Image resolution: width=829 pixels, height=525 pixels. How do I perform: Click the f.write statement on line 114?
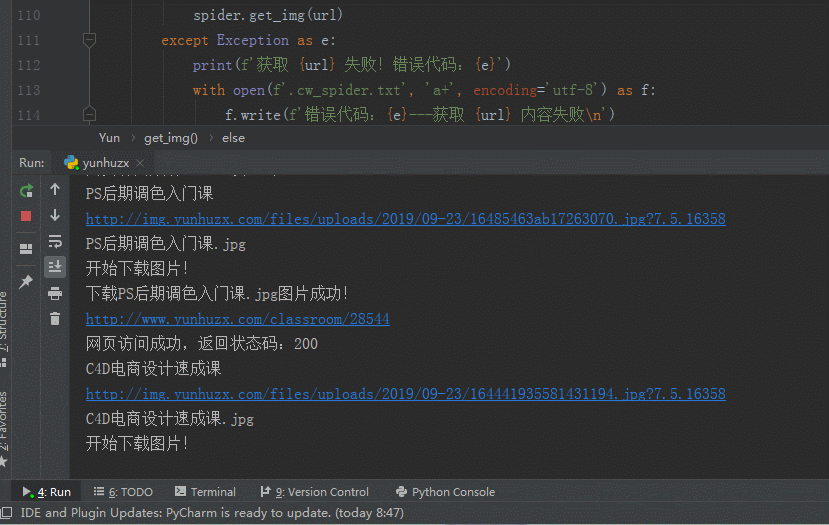(x=420, y=115)
